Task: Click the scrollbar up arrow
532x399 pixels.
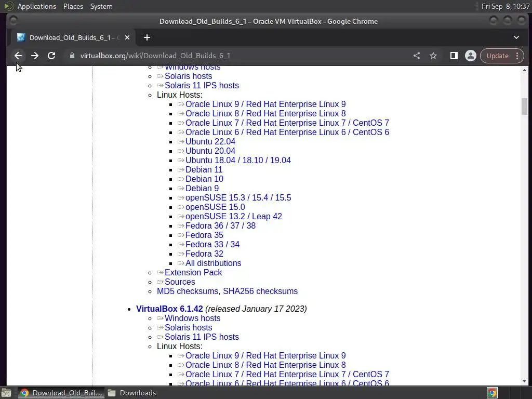Action: (x=524, y=70)
